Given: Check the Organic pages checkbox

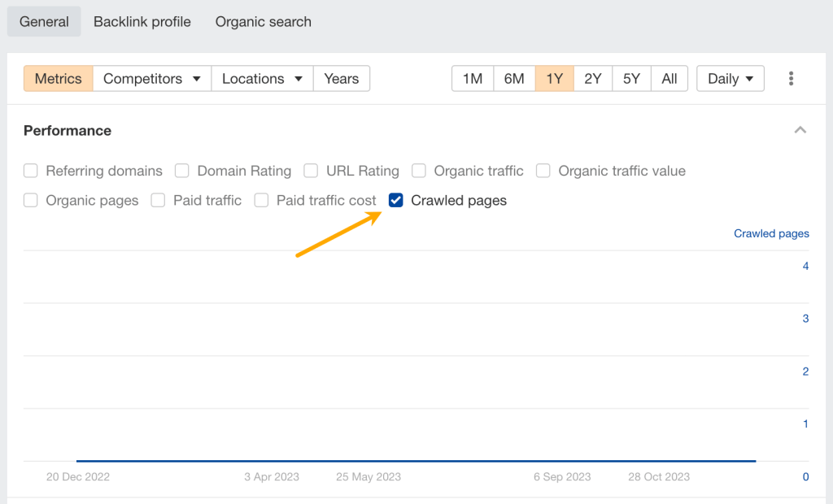Looking at the screenshot, I should (31, 200).
